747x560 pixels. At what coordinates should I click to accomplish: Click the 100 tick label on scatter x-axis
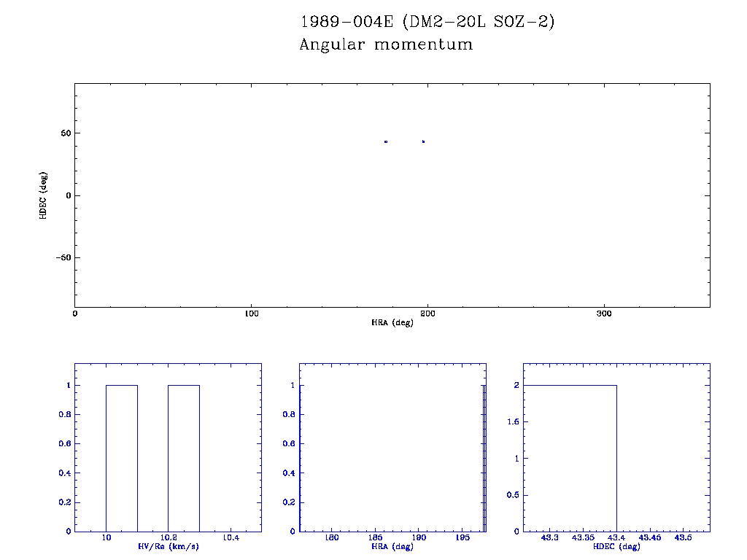tap(251, 314)
